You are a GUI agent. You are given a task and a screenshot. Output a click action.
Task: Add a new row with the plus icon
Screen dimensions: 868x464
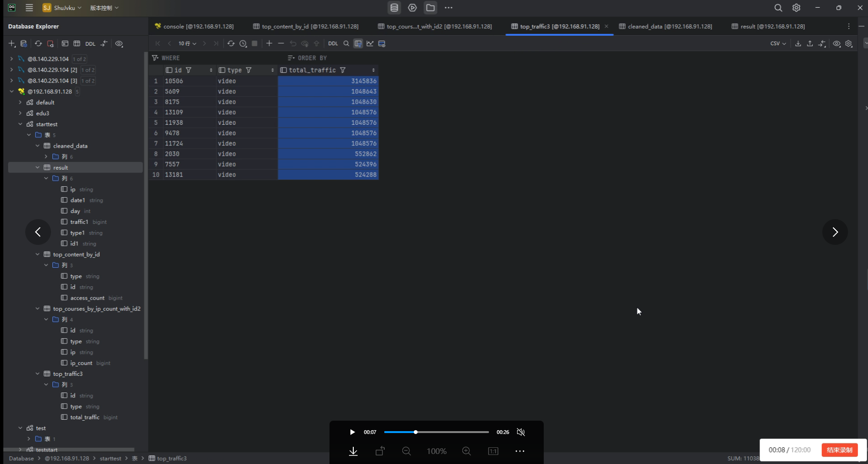coord(269,43)
